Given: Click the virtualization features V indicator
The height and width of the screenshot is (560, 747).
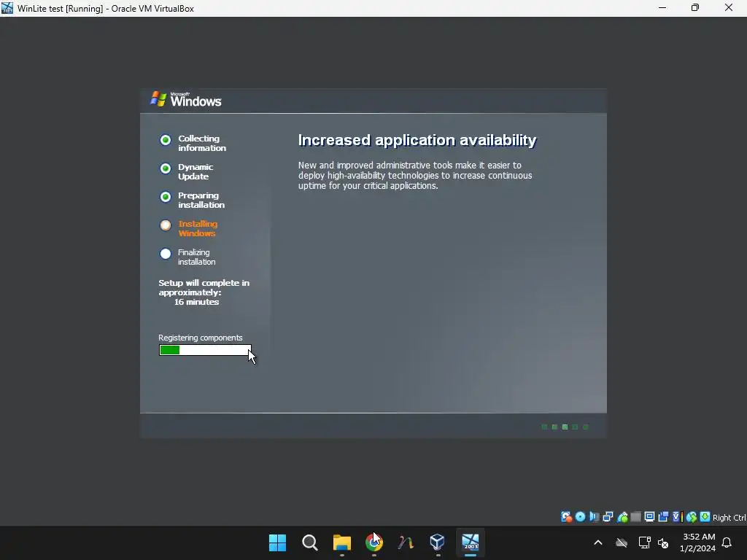Looking at the screenshot, I should pos(677,517).
